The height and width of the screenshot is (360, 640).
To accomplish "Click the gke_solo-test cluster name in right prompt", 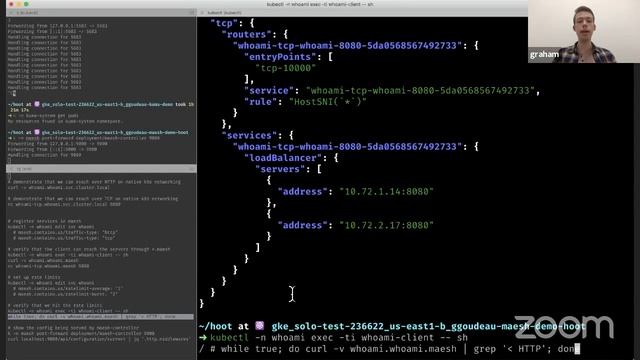I will 428,326.
